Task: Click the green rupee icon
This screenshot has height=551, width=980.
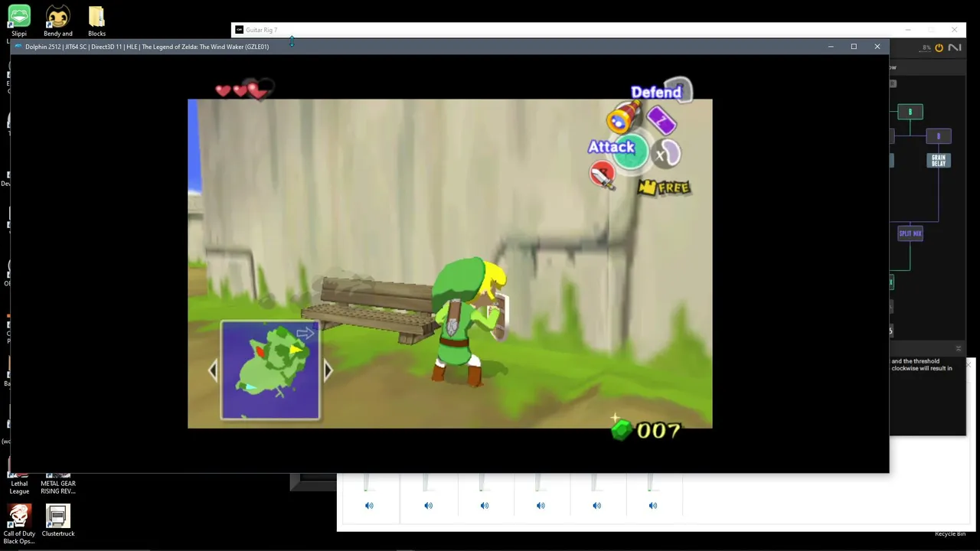Action: (x=621, y=430)
